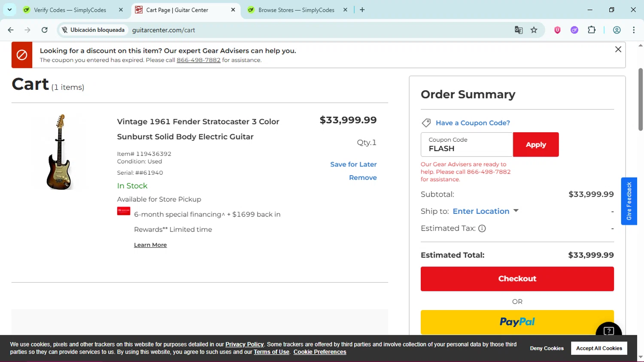Close the Cart Page tab
The image size is (644, 362).
[233, 10]
